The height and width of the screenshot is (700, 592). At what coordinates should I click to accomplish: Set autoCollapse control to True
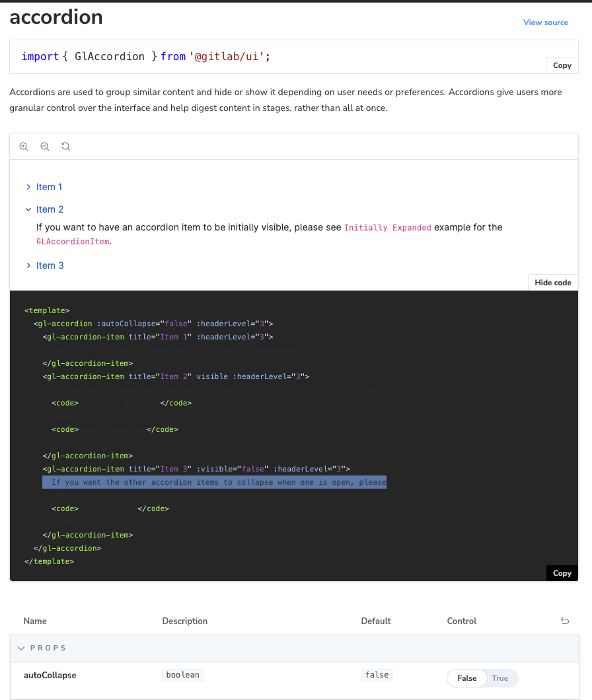[x=500, y=678]
